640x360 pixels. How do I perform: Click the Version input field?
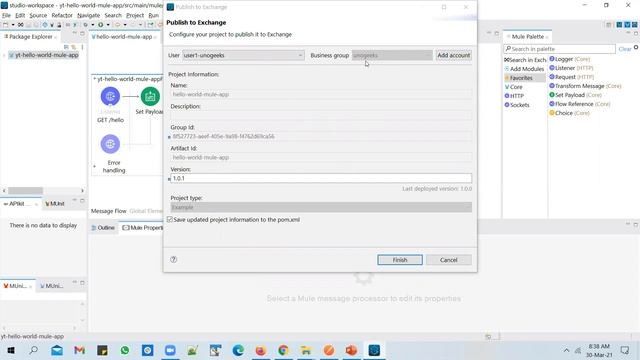click(x=321, y=178)
